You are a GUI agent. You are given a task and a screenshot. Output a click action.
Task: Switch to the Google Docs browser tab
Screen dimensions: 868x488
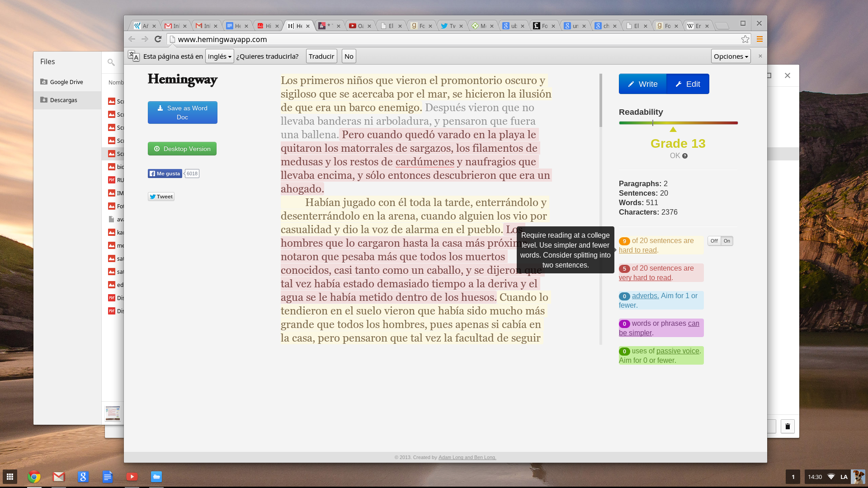tap(236, 26)
